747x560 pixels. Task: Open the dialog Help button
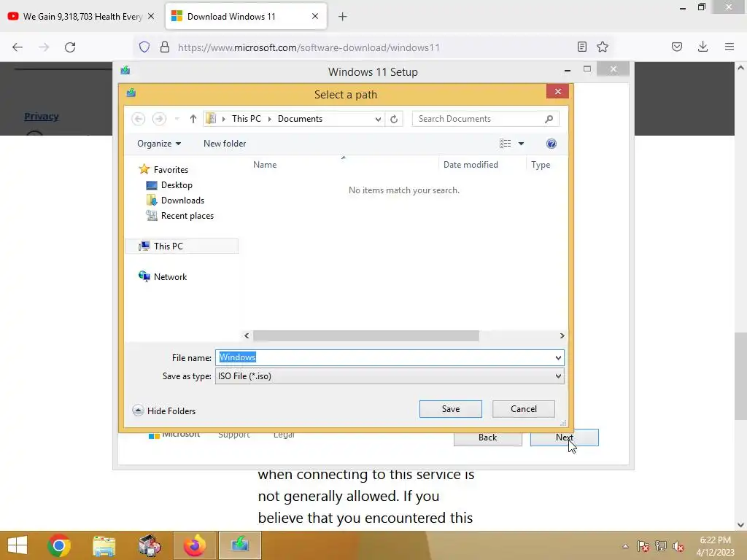point(551,144)
